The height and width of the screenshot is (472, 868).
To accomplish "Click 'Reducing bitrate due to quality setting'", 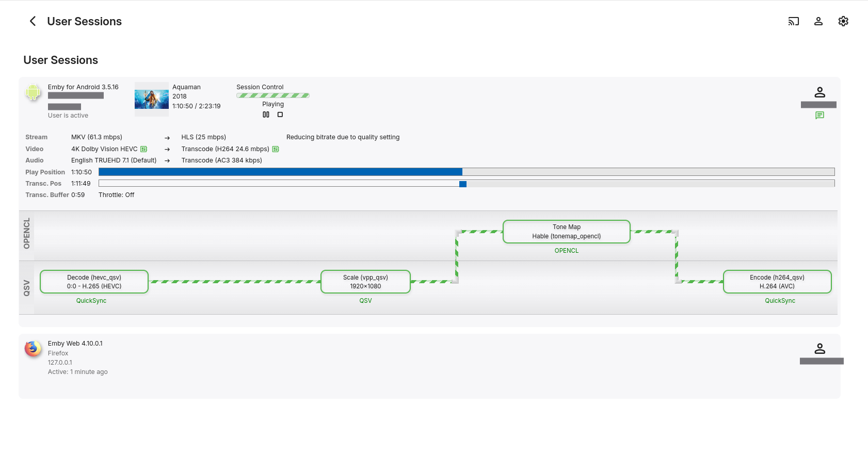I will [343, 137].
